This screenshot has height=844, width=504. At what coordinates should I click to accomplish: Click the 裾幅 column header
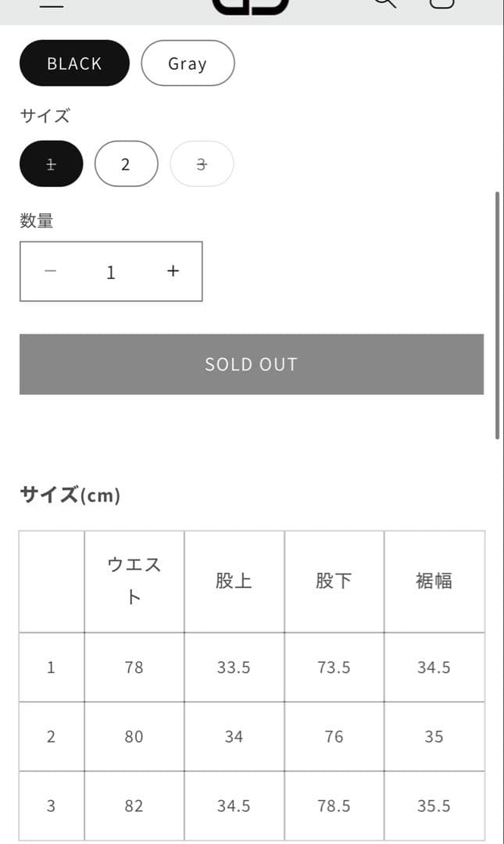pyautogui.click(x=434, y=581)
